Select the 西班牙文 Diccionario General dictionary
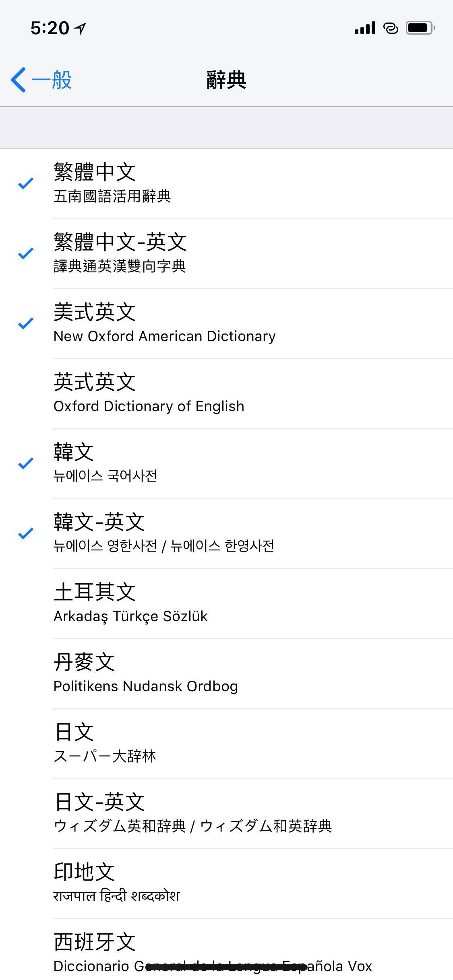Screen dimensions: 453x980 [x=226, y=949]
